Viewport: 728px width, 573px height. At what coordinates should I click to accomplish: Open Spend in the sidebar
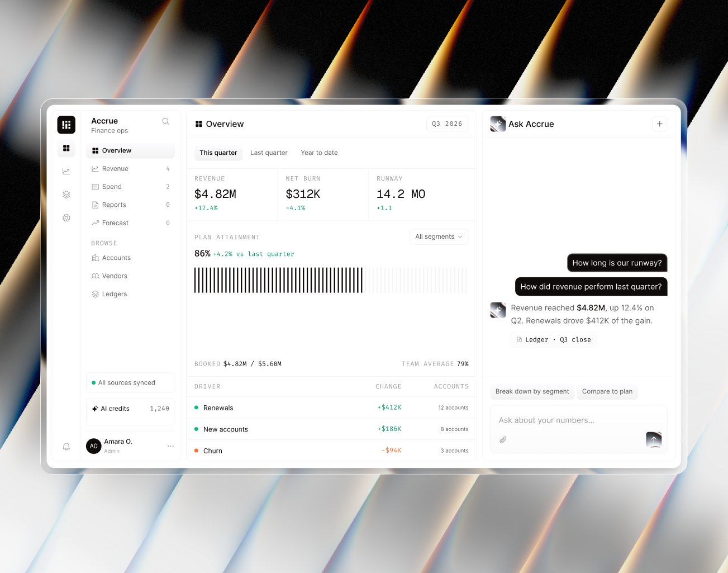(x=131, y=187)
